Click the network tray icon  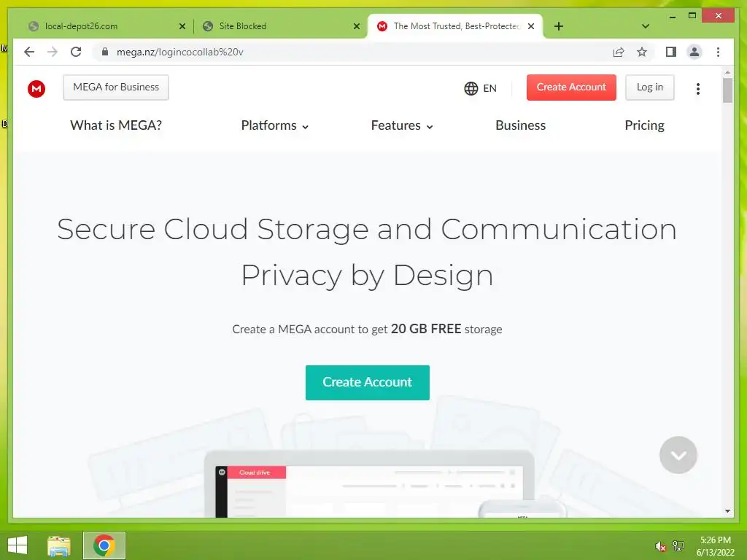(x=678, y=546)
